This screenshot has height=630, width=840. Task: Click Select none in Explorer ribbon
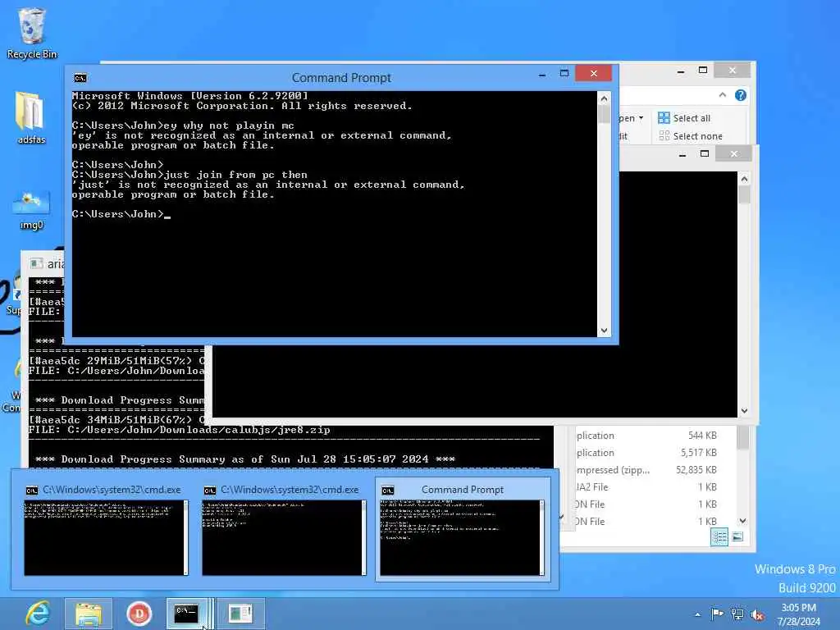click(691, 136)
